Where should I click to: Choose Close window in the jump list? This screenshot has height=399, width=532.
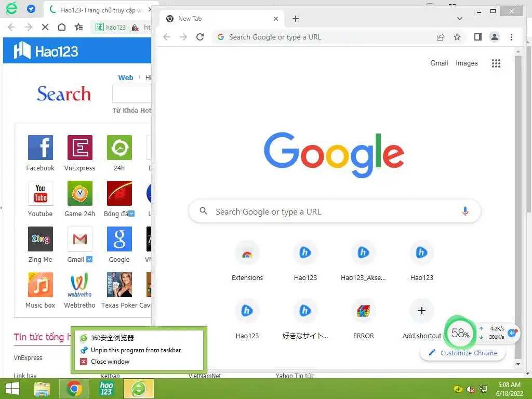pos(138,362)
